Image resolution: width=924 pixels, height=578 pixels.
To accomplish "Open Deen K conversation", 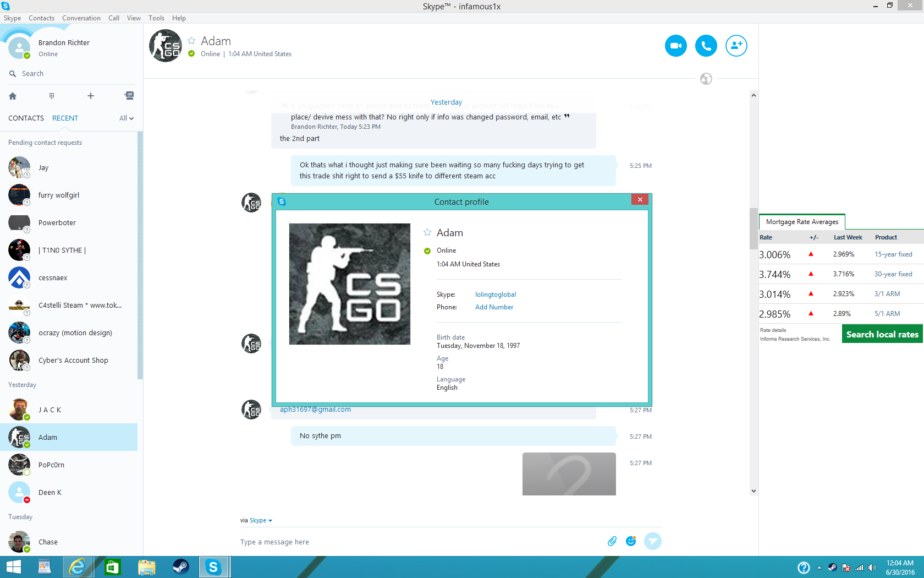I will point(69,493).
